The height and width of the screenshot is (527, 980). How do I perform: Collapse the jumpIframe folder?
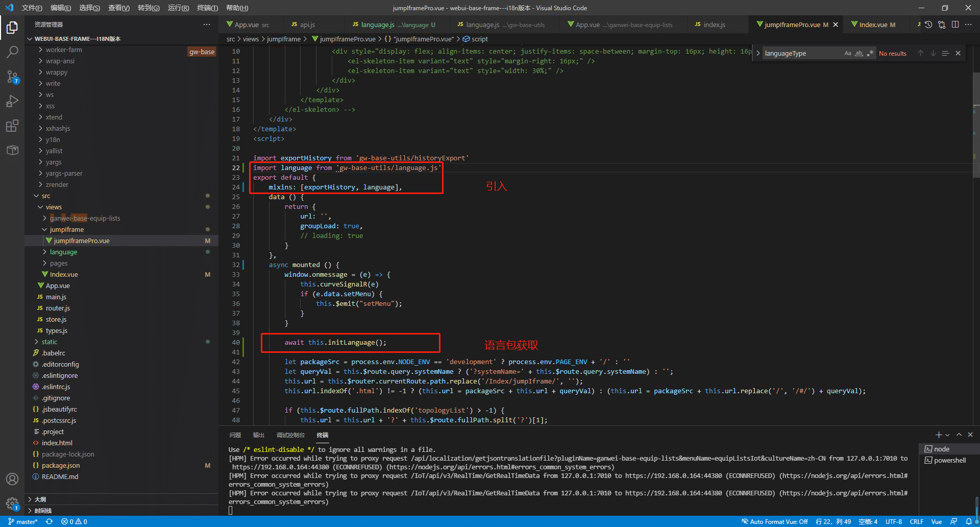pos(66,229)
